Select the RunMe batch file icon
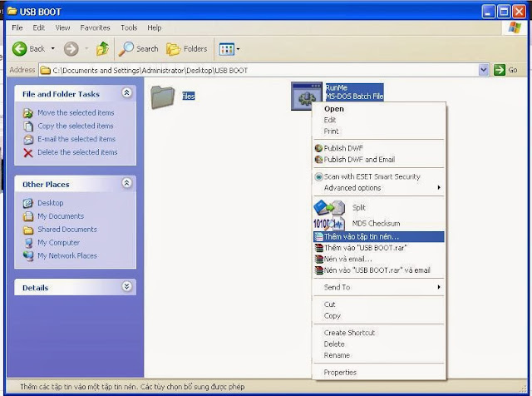The width and height of the screenshot is (532, 396). click(x=306, y=97)
